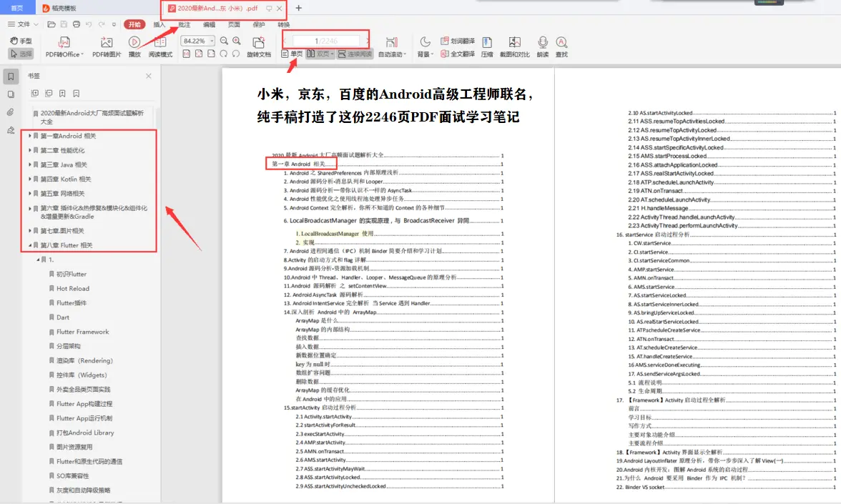The height and width of the screenshot is (504, 841).
Task: Open the thumbnails sidebar panel icon
Action: (x=11, y=94)
